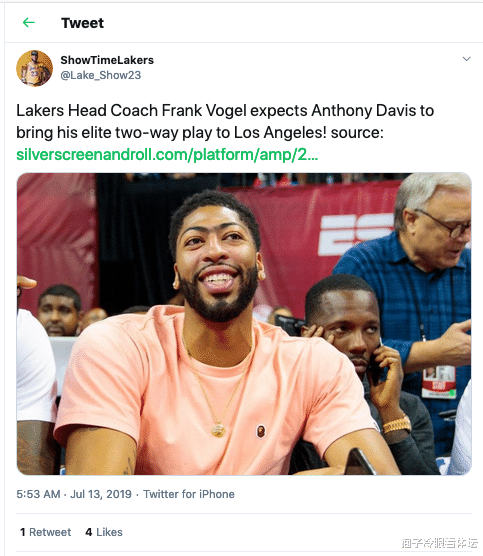The width and height of the screenshot is (483, 556).
Task: Open ShowTimeLakers profile avatar
Action: point(34,68)
